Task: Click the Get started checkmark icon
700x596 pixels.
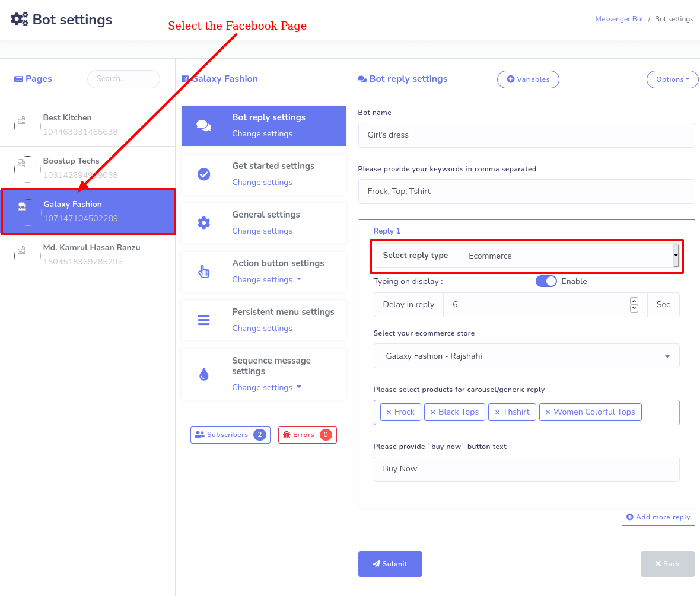Action: click(204, 174)
